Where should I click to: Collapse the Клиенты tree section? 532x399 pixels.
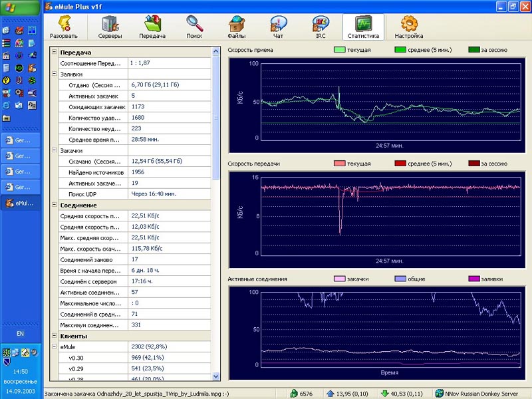(x=55, y=336)
